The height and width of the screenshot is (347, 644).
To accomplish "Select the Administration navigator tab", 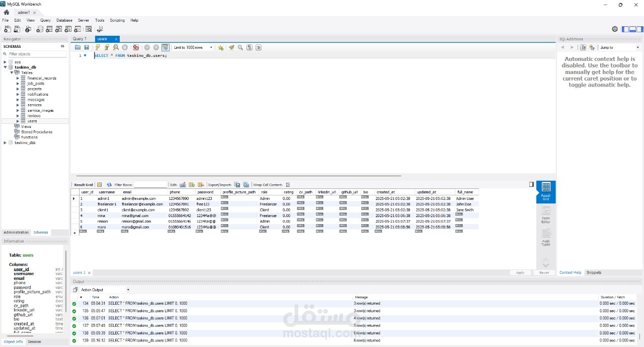I will pyautogui.click(x=16, y=232).
